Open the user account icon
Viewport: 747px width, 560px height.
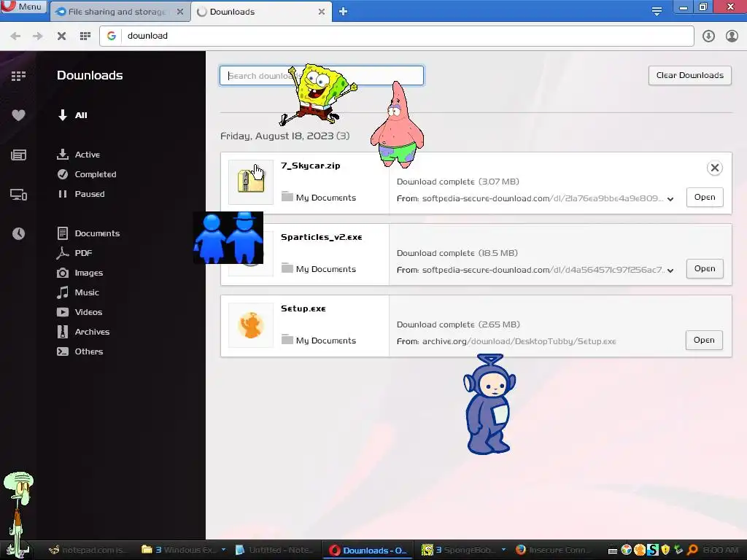(x=732, y=36)
